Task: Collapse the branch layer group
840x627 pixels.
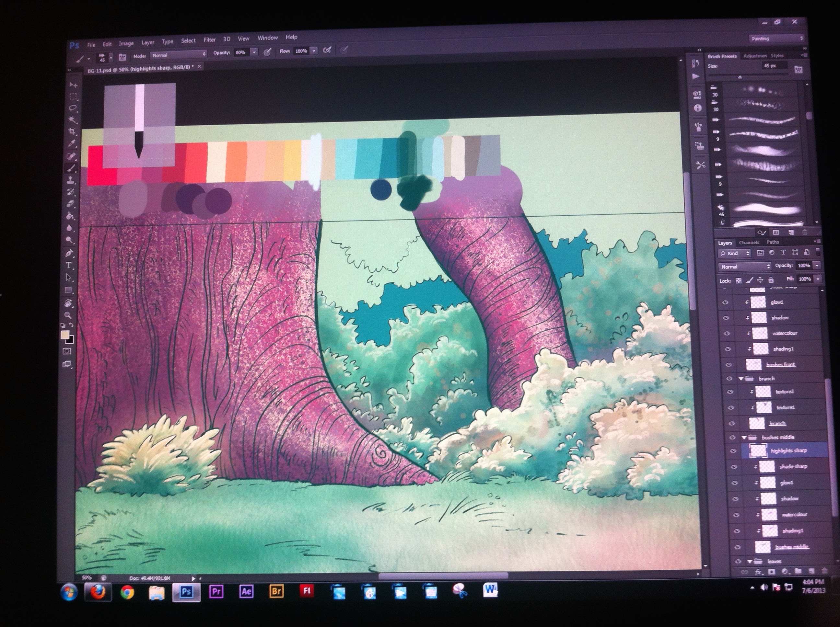Action: point(741,379)
